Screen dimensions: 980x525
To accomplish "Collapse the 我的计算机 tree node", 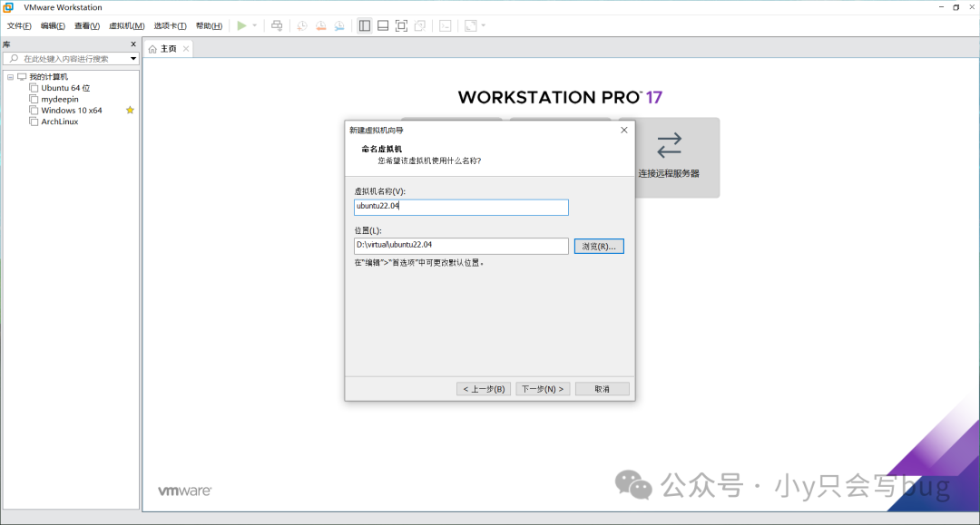I will tap(12, 76).
